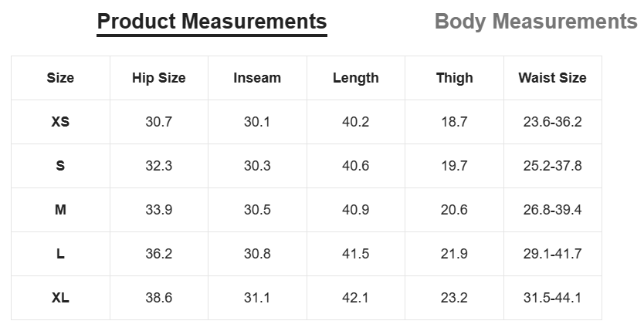Switch to the Body Measurements tab
Screen dimensions: 644x331
(x=536, y=22)
